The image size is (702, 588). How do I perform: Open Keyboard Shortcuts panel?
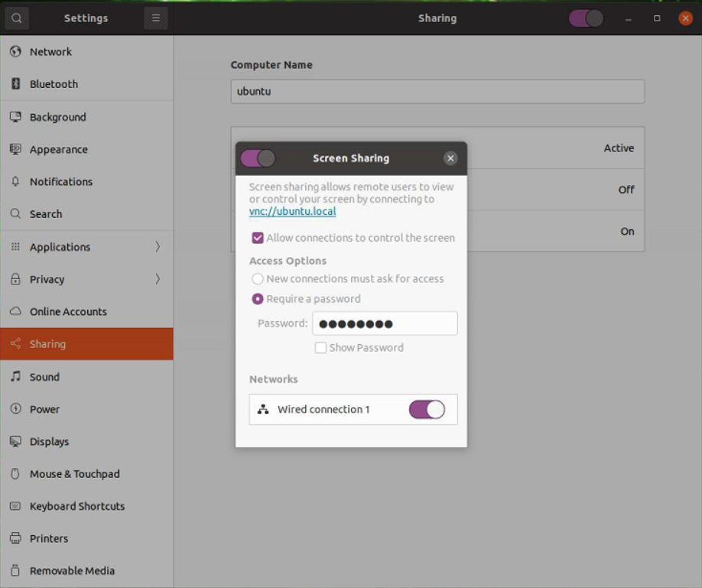pos(87,506)
